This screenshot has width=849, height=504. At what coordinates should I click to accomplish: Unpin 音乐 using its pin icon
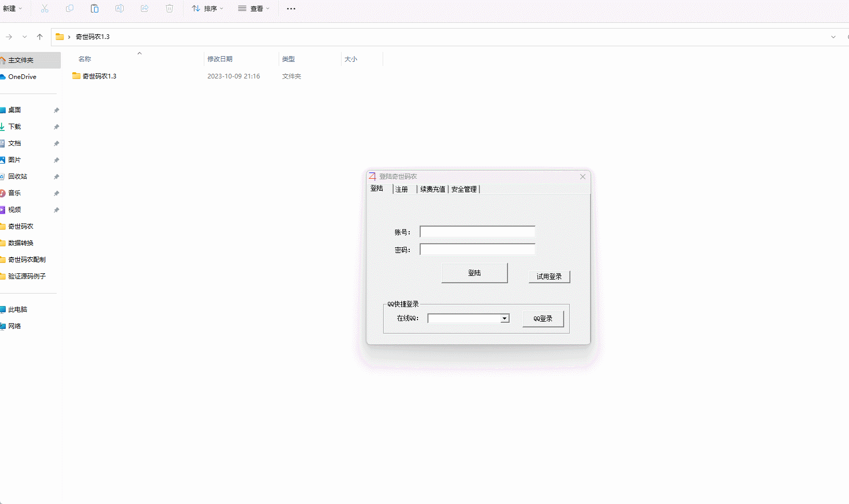pyautogui.click(x=56, y=193)
